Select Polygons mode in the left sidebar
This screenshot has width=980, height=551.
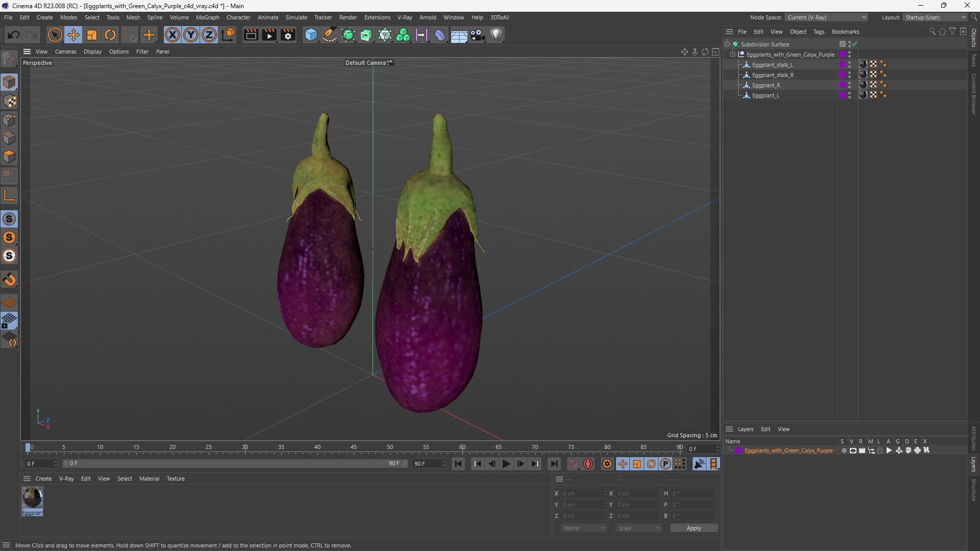click(9, 157)
